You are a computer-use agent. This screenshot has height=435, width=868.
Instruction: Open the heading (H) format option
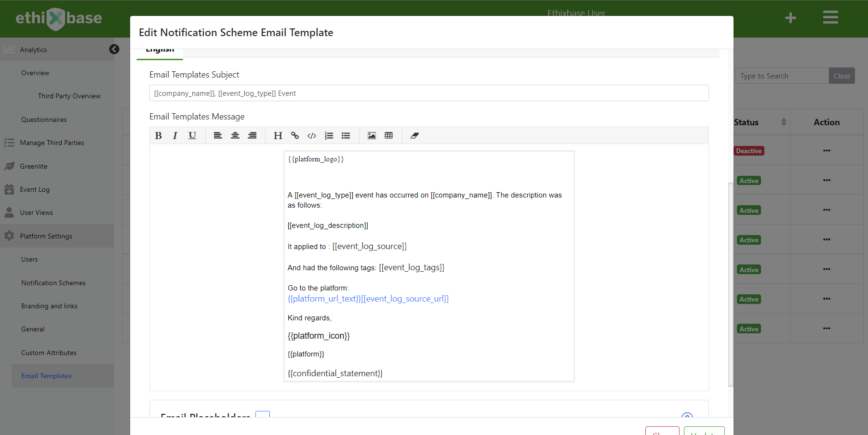(x=278, y=136)
